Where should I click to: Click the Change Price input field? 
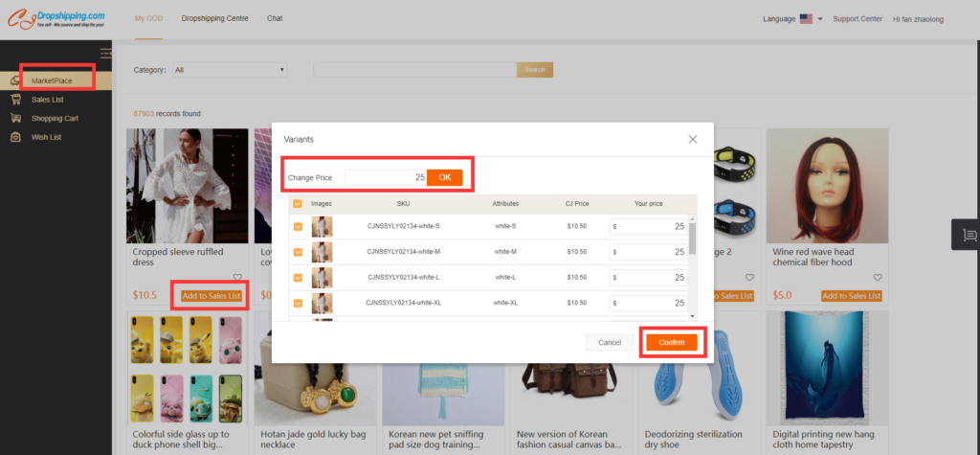click(386, 178)
